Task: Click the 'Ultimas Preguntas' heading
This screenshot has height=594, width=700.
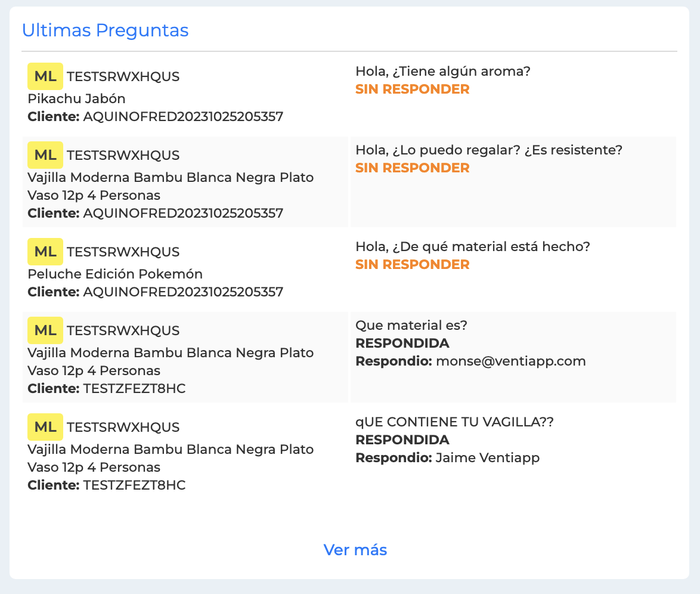Action: pos(106,30)
